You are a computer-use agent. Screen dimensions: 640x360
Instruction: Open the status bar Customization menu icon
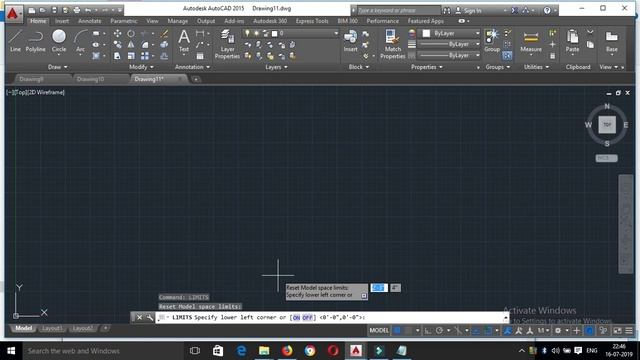629,330
